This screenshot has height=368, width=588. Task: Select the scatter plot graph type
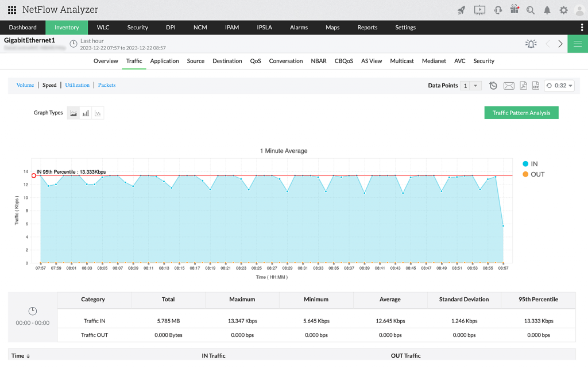pos(98,113)
